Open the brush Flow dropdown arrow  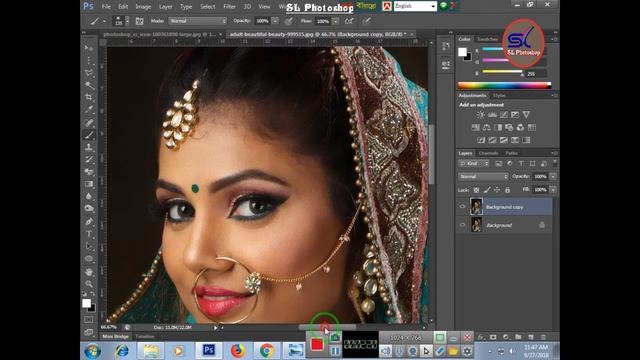pyautogui.click(x=336, y=21)
